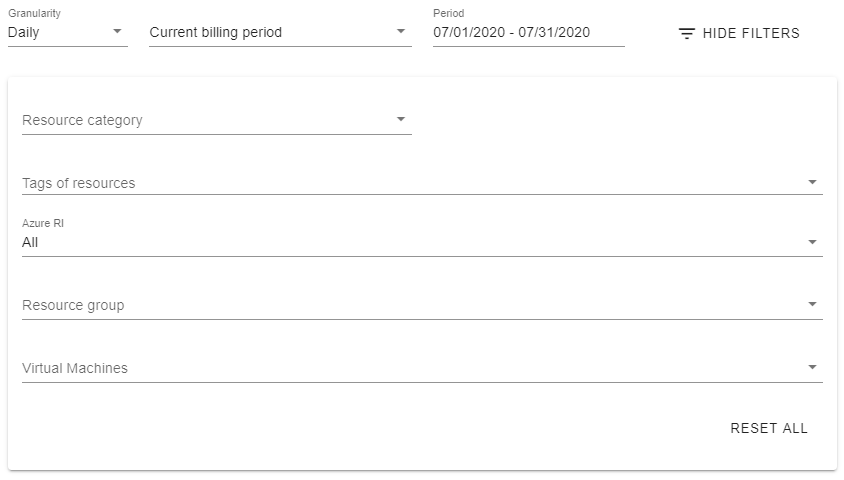Click the Resource group arrow icon
Viewport: 844px width, 480px height.
pos(812,305)
